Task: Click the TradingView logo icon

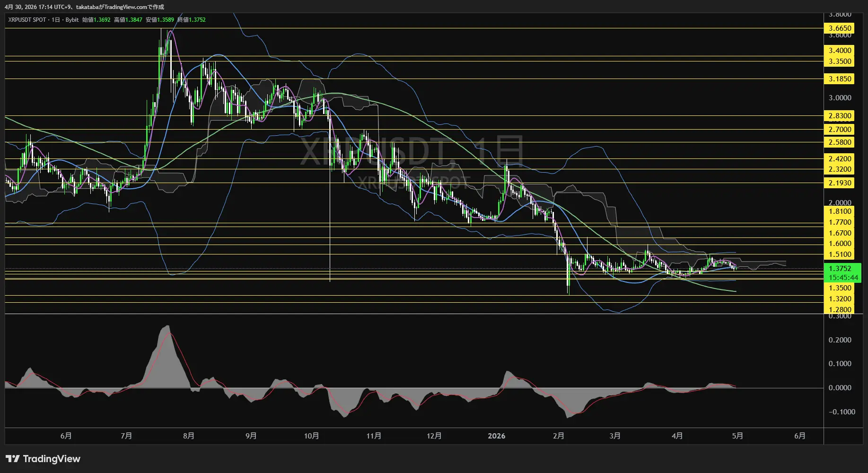Action: pos(13,459)
